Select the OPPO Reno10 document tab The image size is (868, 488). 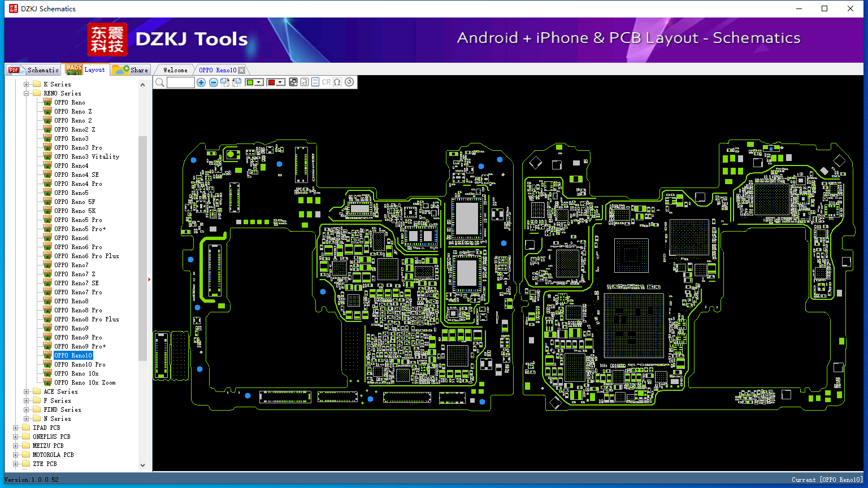coord(218,70)
